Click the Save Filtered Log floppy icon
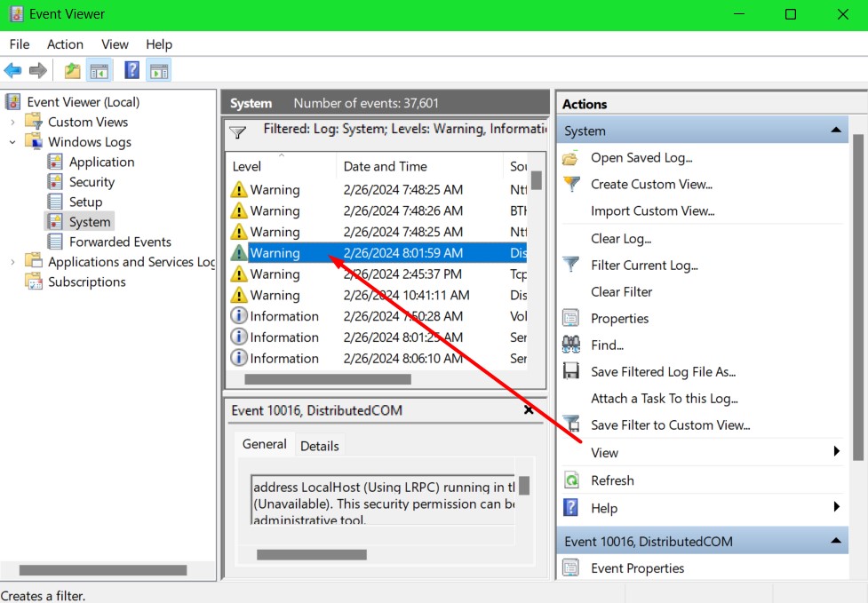 [570, 371]
